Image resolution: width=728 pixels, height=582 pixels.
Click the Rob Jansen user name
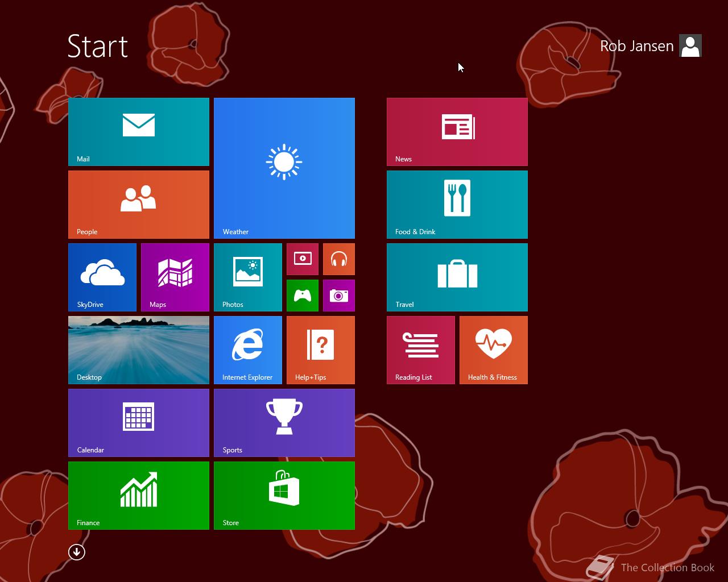(x=636, y=46)
